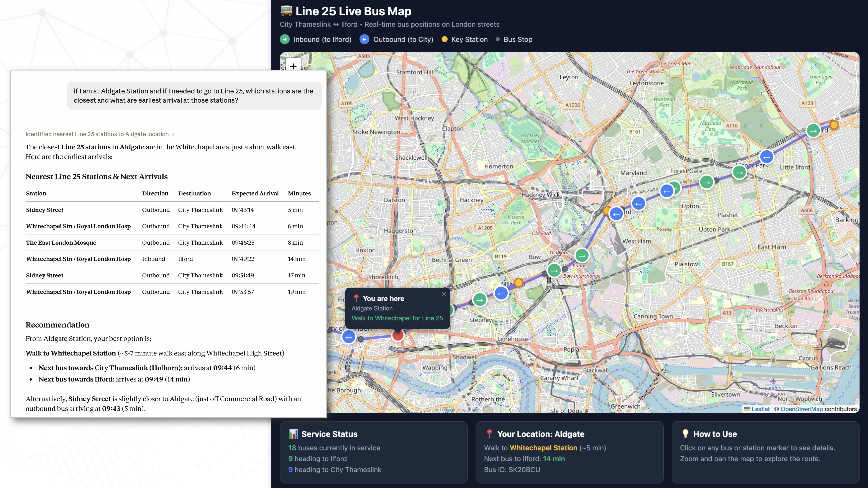Select the bus emoji in the map title
Screen dimensions: 868x488
[x=286, y=11]
